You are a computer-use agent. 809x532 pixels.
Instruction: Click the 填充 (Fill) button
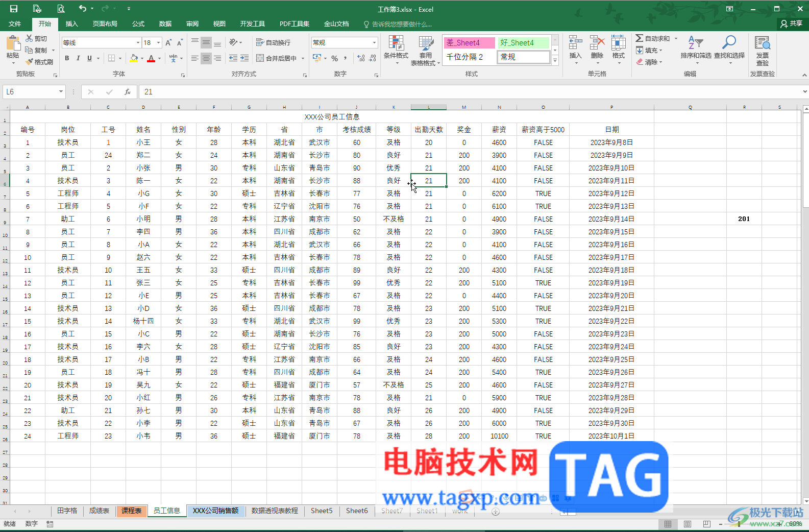[649, 50]
